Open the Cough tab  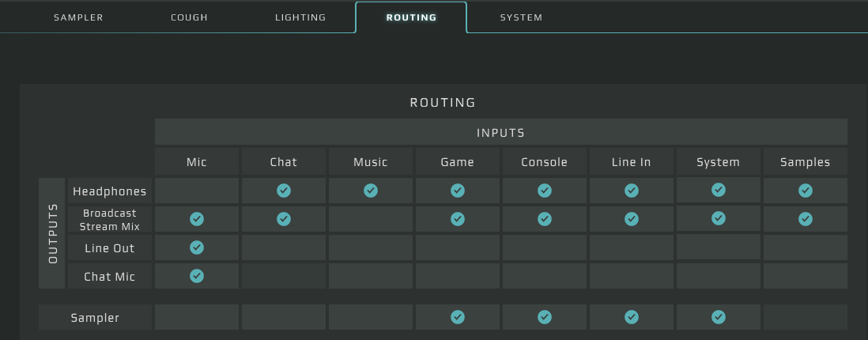[x=189, y=17]
